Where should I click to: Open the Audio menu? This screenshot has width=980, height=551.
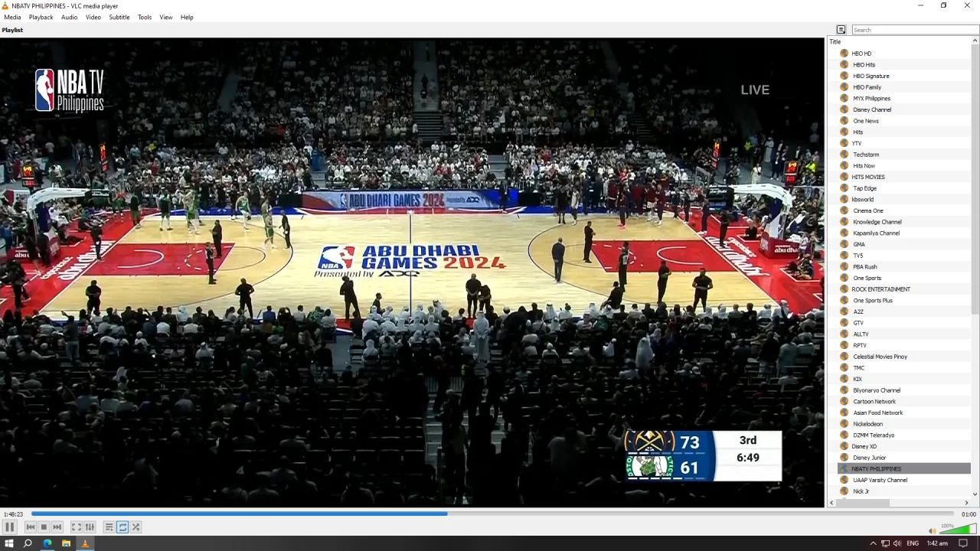click(69, 17)
